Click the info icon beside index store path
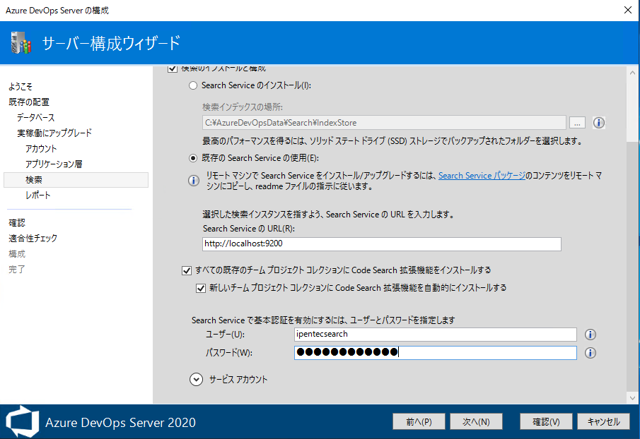Screen dimensions: 640x439 599,122
